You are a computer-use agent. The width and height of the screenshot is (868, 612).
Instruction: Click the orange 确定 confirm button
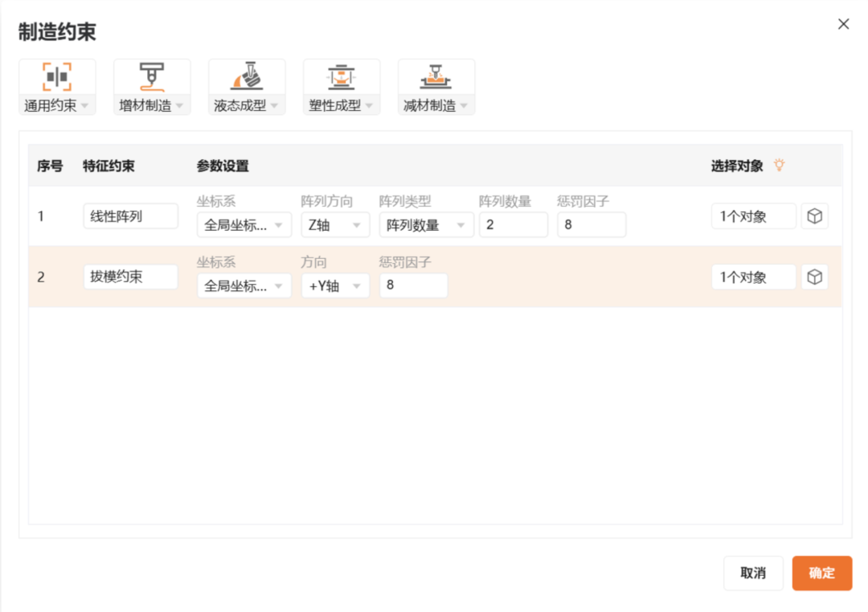821,573
